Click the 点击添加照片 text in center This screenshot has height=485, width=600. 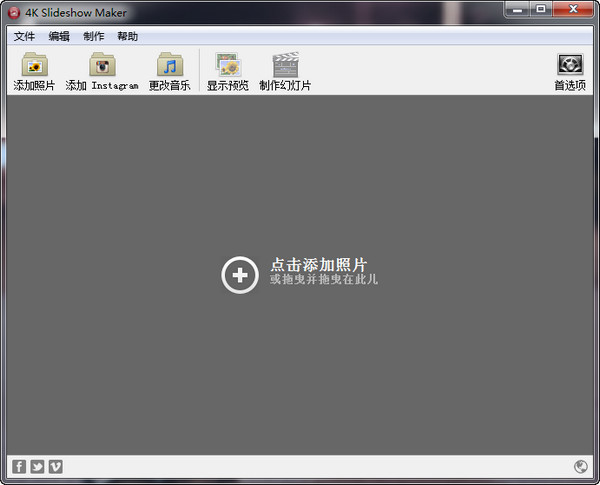click(319, 265)
